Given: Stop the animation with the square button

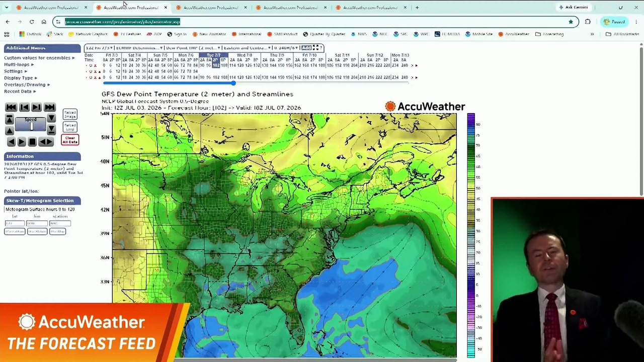Looking at the screenshot, I should click(32, 142).
